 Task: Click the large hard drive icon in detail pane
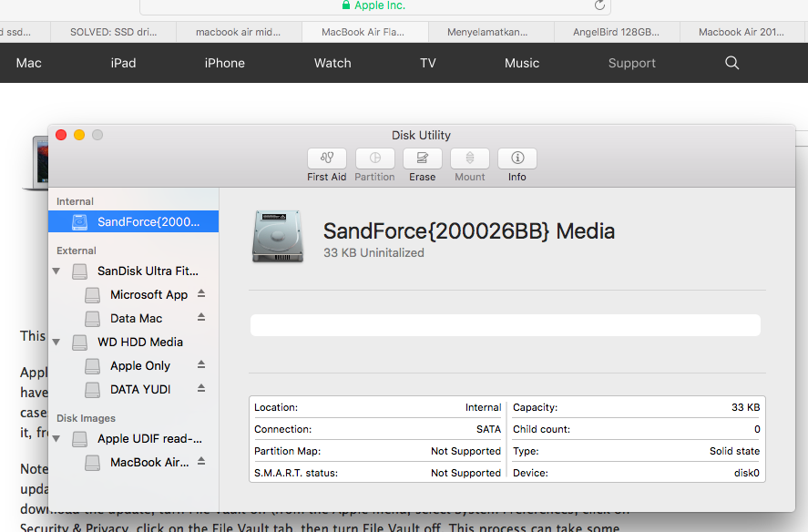[x=278, y=237]
